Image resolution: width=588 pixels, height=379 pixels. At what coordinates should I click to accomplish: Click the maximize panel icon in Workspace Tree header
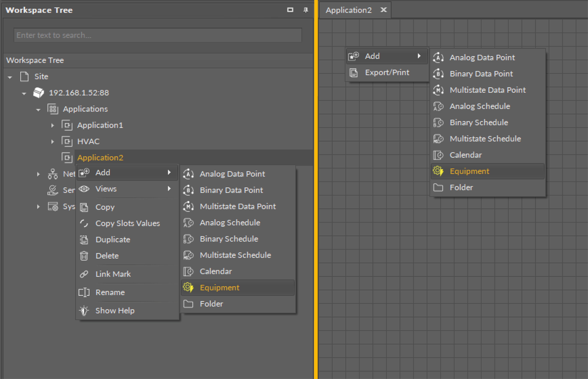click(x=290, y=10)
